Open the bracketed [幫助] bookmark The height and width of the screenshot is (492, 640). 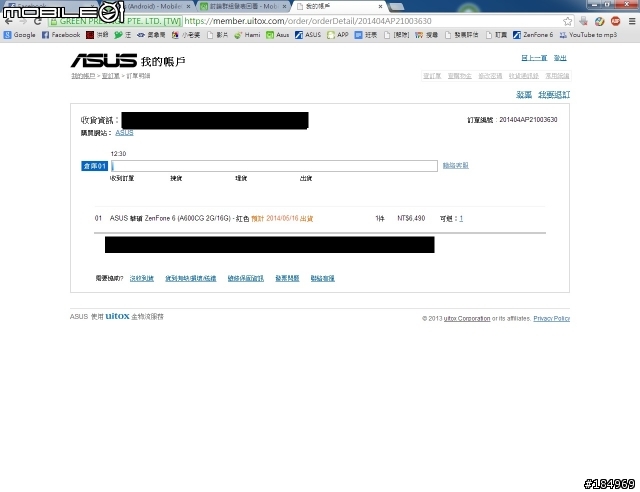pos(397,35)
